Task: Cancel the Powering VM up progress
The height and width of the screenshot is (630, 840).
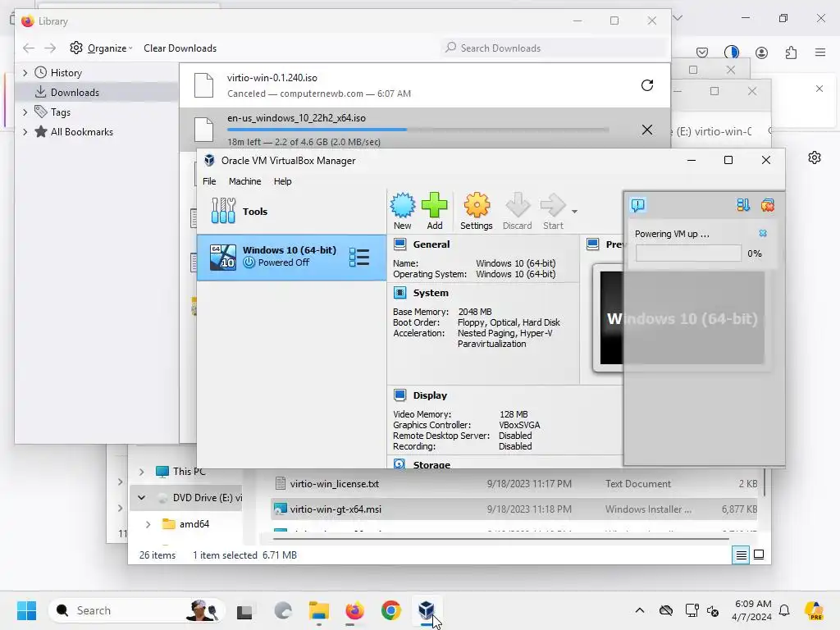Action: (763, 233)
